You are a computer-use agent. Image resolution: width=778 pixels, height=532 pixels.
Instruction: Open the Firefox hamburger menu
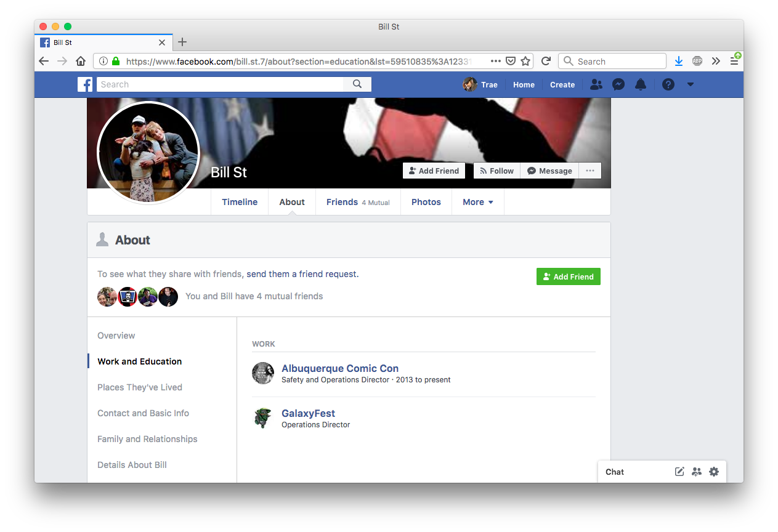coord(734,61)
